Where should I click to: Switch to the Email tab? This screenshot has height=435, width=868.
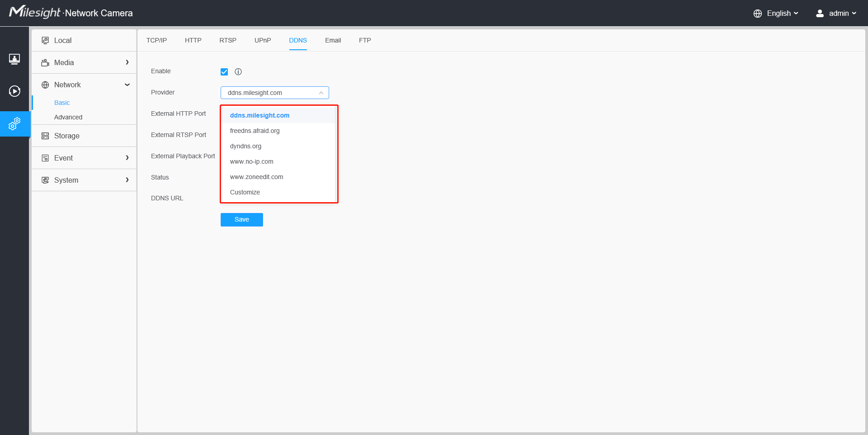[333, 40]
